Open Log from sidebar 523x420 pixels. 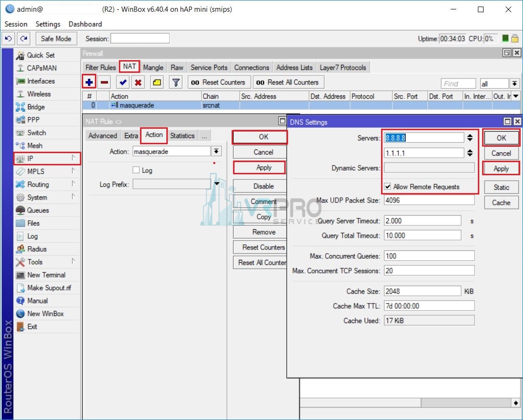tap(47, 236)
